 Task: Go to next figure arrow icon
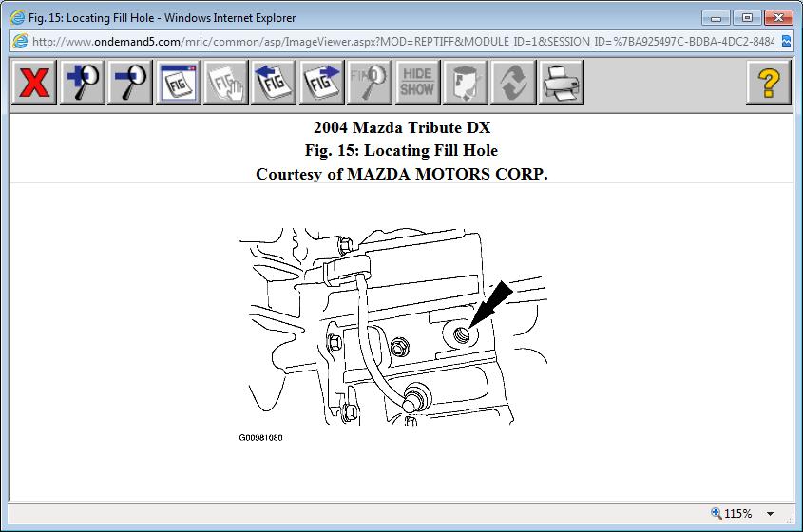(x=321, y=83)
